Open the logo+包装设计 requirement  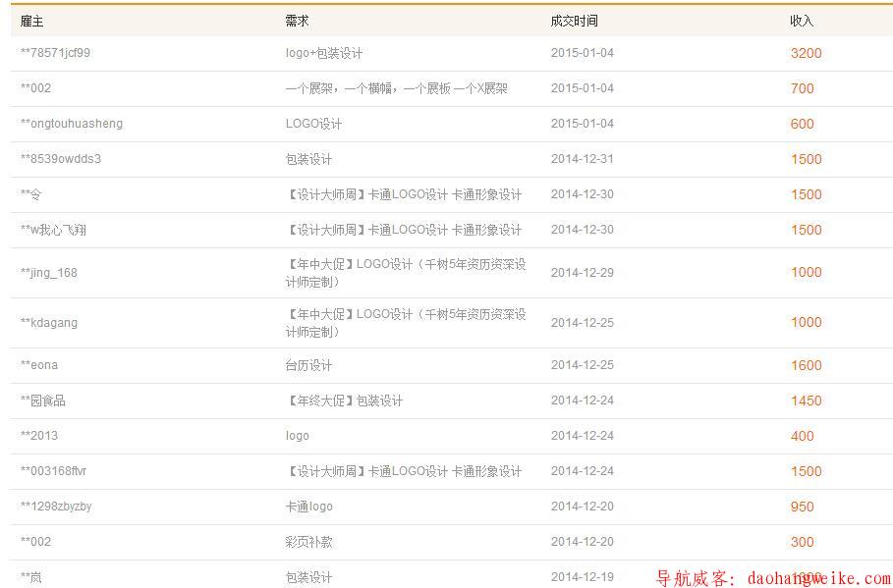click(324, 54)
